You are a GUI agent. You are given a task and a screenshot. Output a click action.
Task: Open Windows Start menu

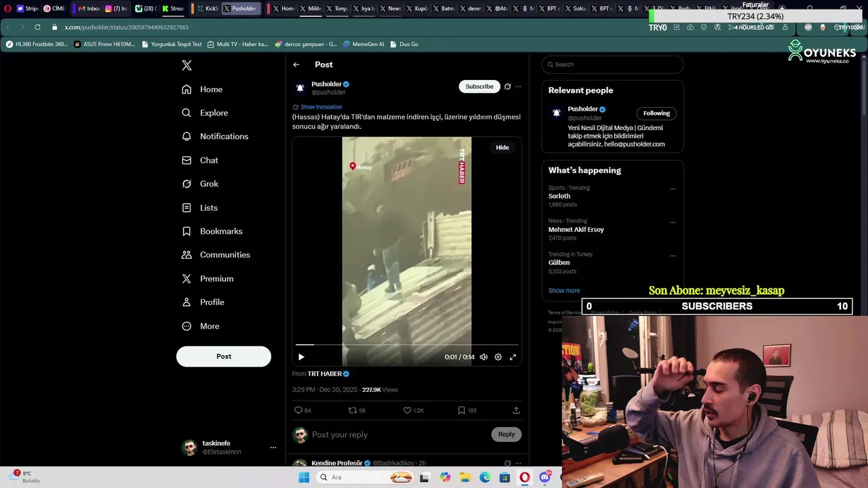pyautogui.click(x=304, y=477)
